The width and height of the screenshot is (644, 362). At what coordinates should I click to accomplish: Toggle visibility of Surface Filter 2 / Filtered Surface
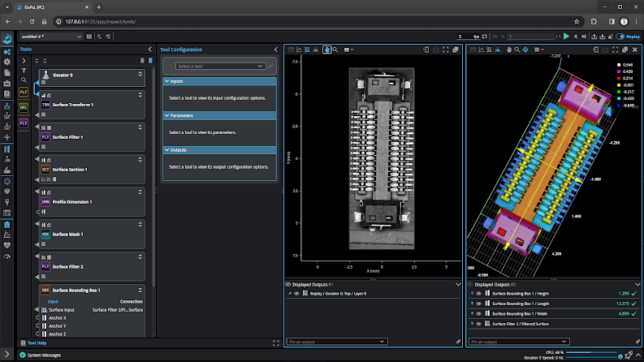click(x=479, y=324)
